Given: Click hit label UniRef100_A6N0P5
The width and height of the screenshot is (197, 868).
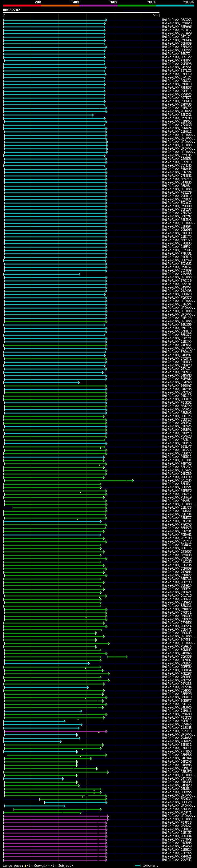Looking at the screenshot, I should (x=177, y=741).
